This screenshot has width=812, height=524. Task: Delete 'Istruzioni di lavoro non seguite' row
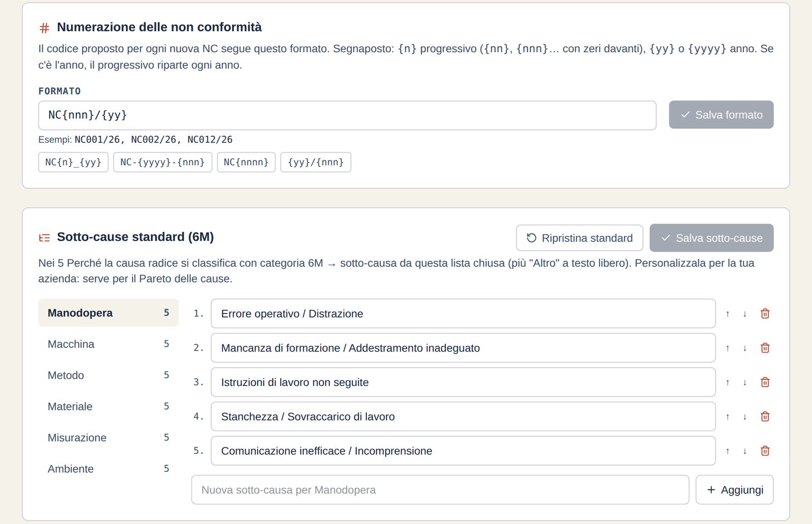[765, 382]
